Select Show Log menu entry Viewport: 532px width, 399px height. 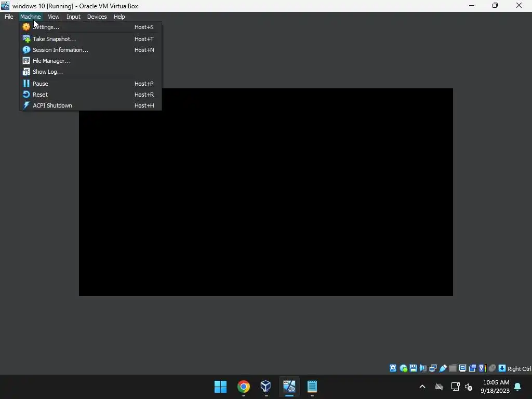(90, 72)
